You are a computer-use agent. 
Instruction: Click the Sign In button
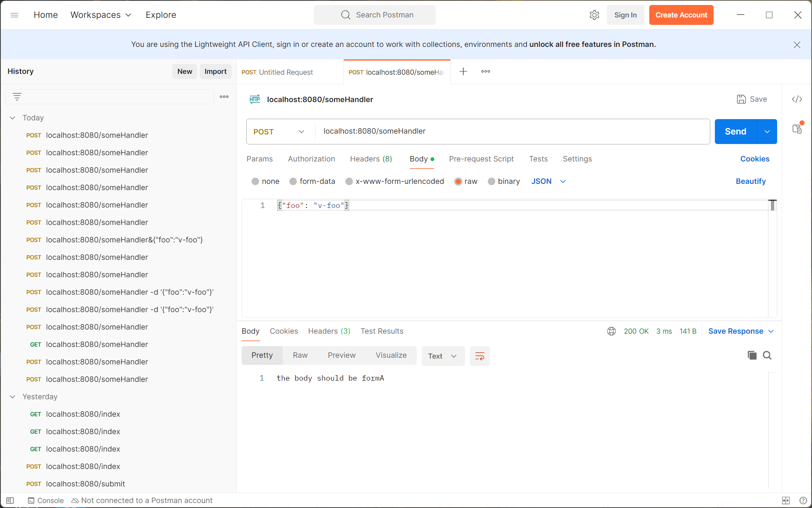pyautogui.click(x=626, y=15)
